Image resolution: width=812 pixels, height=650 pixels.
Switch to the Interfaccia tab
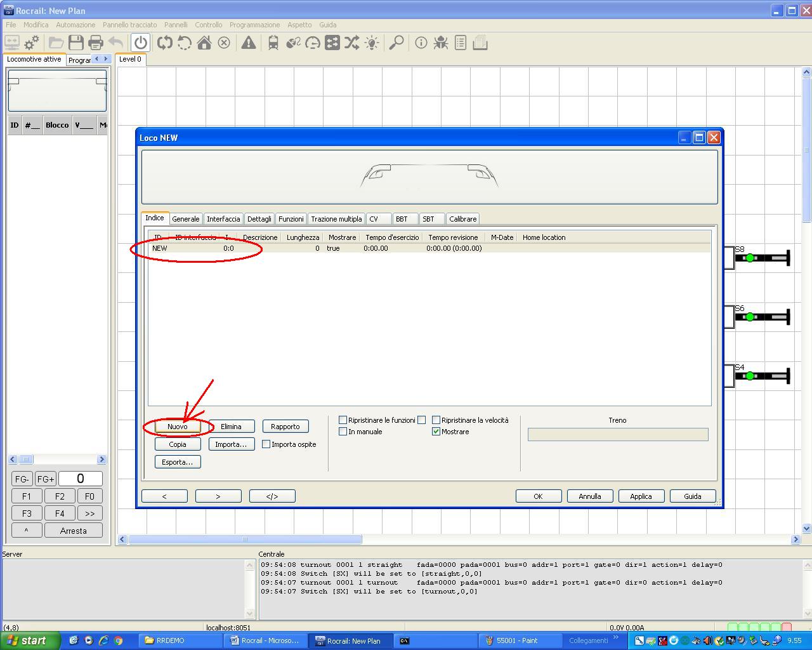click(x=223, y=219)
